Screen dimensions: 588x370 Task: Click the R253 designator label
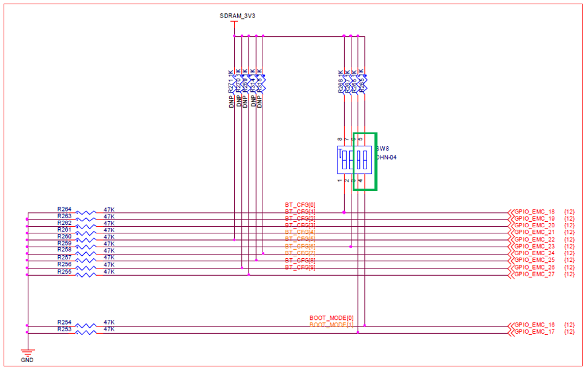pos(64,329)
